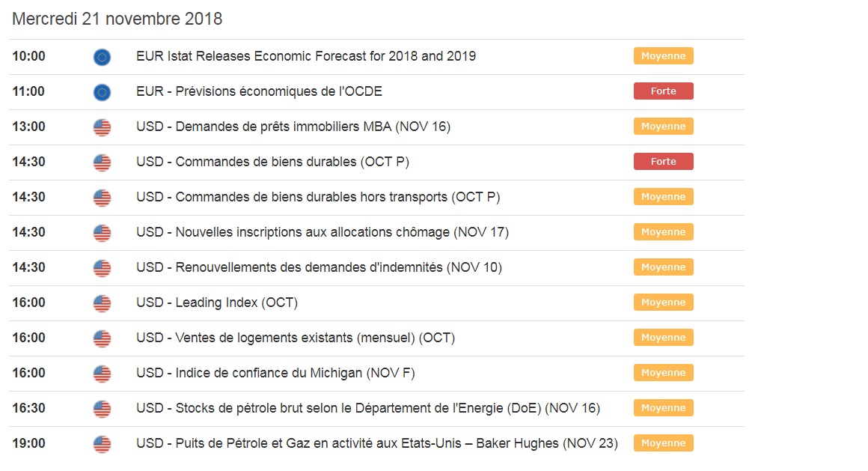This screenshot has height=471, width=868.
Task: Open Renouvellements des demandes d'indemnités event
Action: (x=319, y=267)
